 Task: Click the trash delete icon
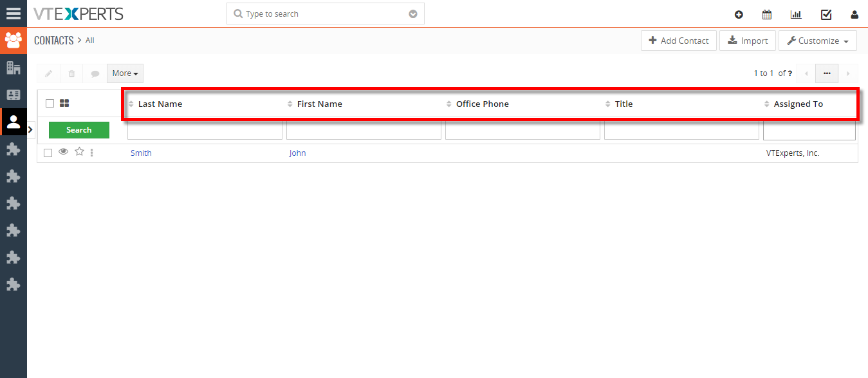click(71, 73)
